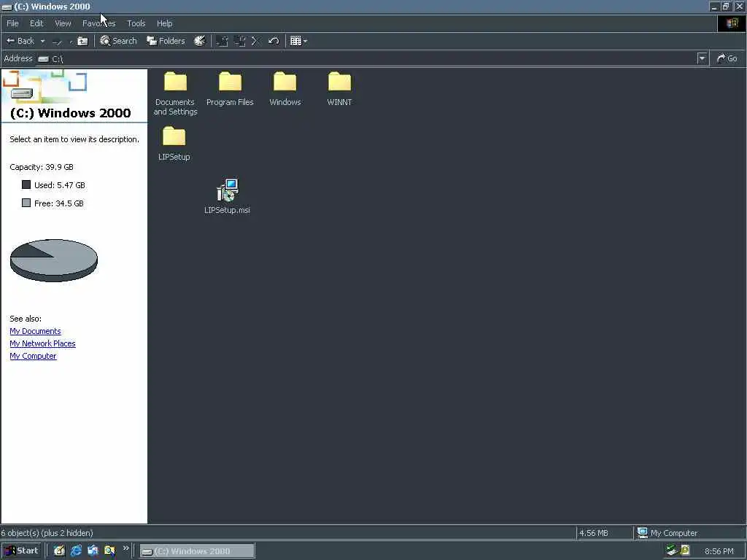This screenshot has width=747, height=560.
Task: Open the Back history dropdown arrow
Action: pos(42,41)
